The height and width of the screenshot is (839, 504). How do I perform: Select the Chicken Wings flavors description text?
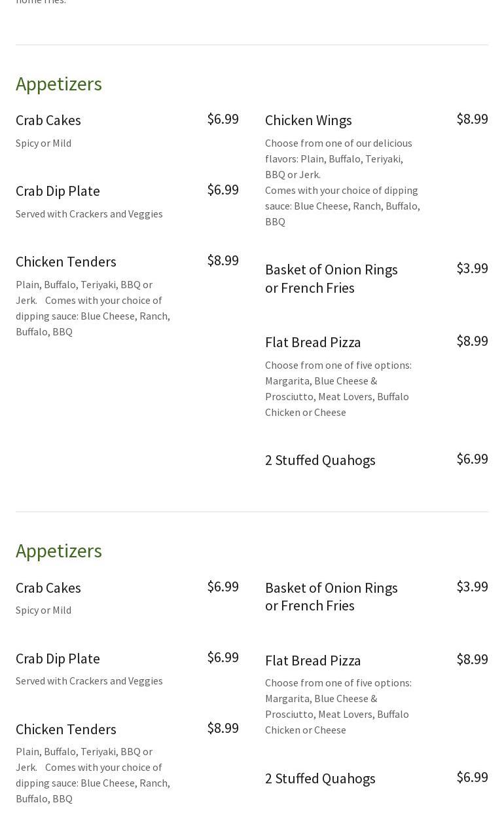point(342,182)
